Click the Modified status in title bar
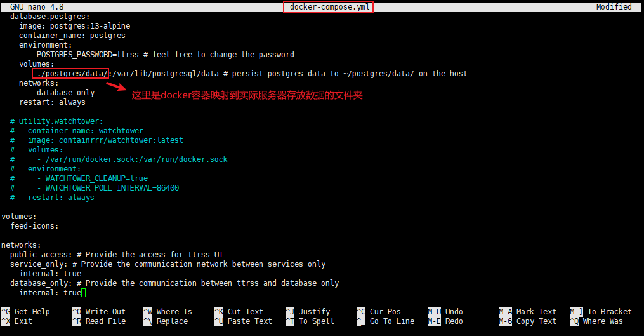The image size is (644, 336). (614, 7)
